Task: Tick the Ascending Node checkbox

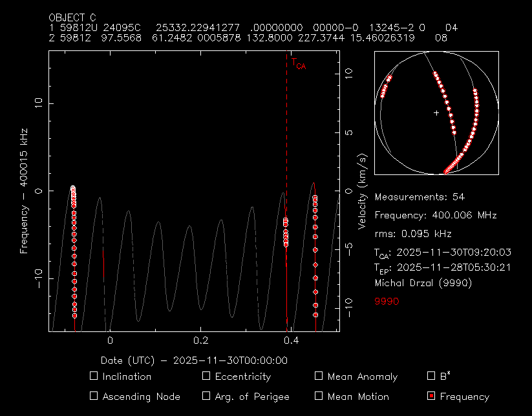Action: click(94, 396)
